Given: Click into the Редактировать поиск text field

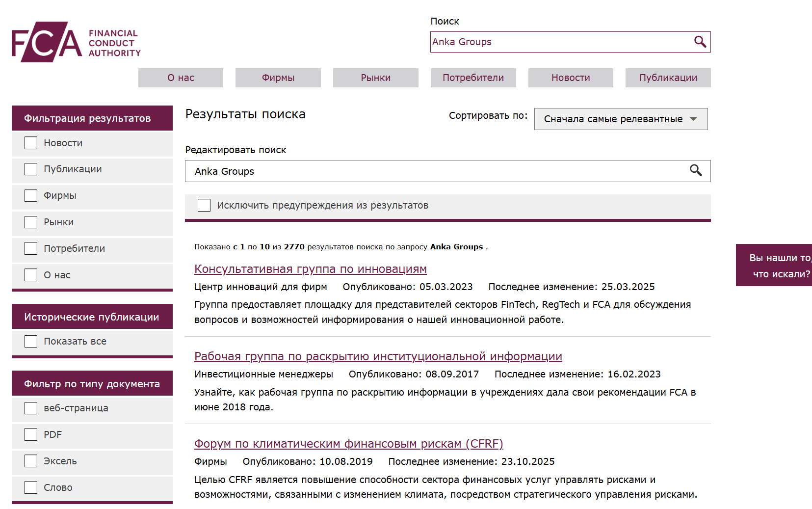Looking at the screenshot, I should (x=437, y=171).
